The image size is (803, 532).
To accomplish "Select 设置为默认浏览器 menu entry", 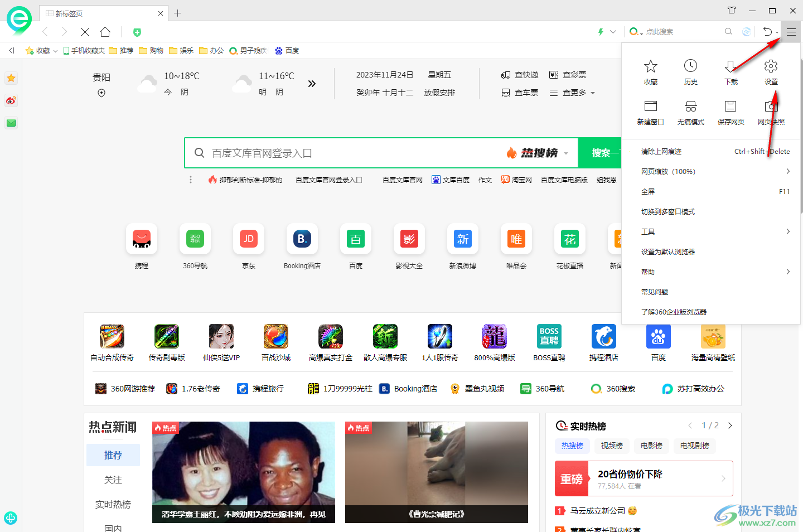I will coord(711,252).
